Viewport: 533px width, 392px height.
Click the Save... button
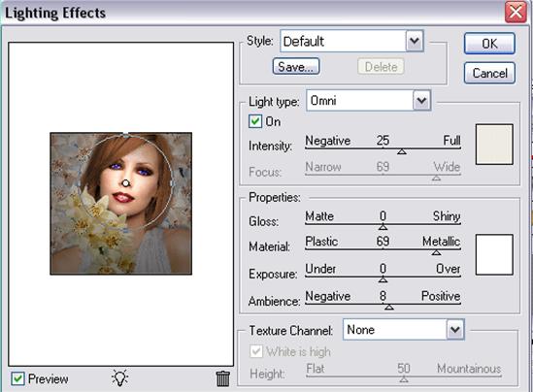pos(296,67)
